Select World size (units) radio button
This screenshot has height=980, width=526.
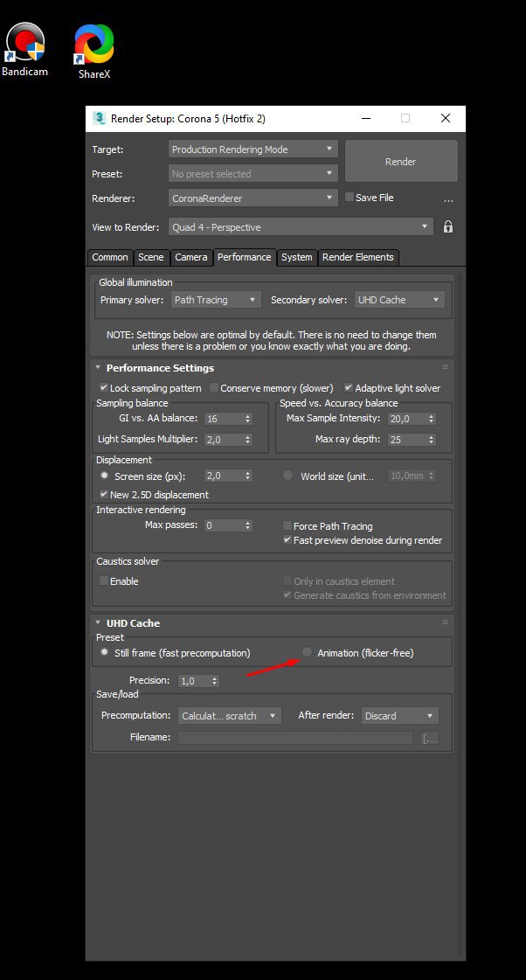pos(287,476)
